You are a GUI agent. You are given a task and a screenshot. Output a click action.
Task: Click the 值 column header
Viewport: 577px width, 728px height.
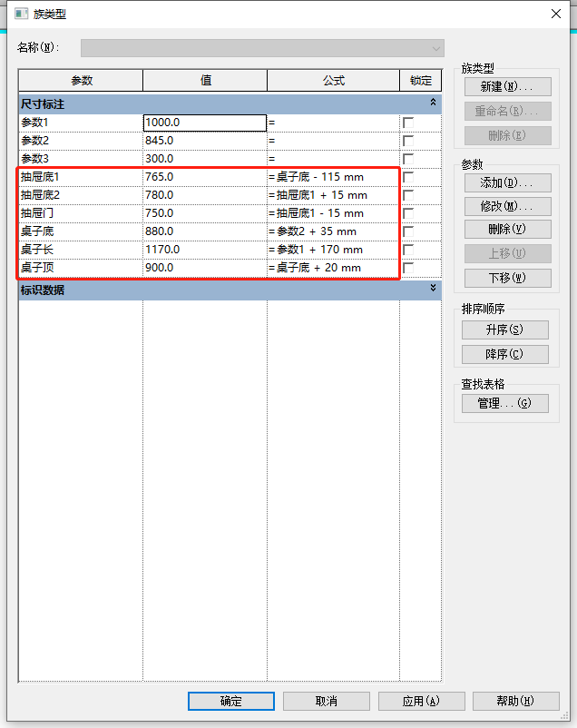[205, 81]
